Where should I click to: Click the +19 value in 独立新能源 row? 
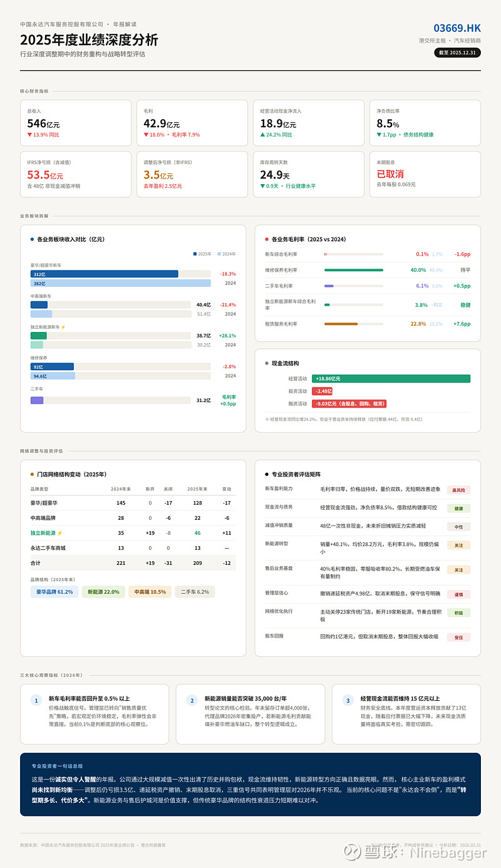coord(150,533)
